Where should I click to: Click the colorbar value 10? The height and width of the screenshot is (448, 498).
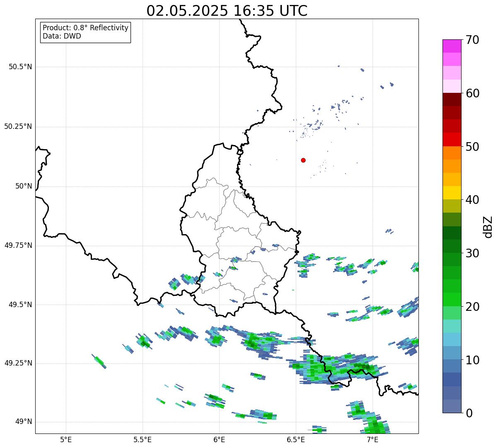tap(472, 360)
